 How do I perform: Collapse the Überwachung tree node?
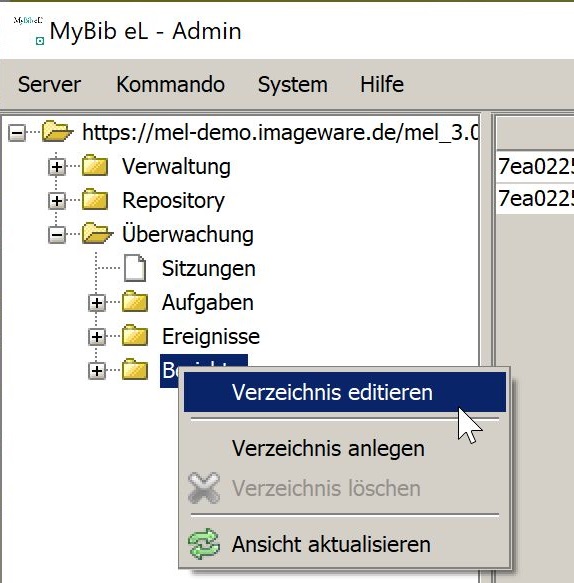point(57,235)
